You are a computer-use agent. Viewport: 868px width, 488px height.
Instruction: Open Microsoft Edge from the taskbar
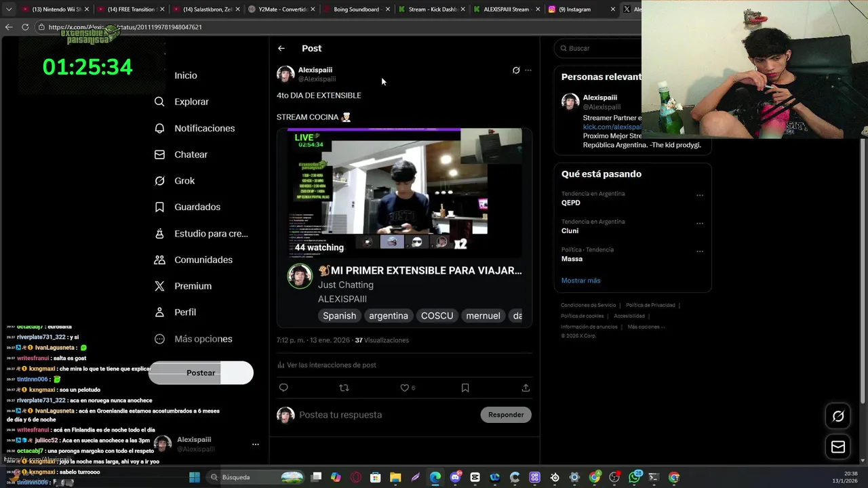pyautogui.click(x=435, y=477)
